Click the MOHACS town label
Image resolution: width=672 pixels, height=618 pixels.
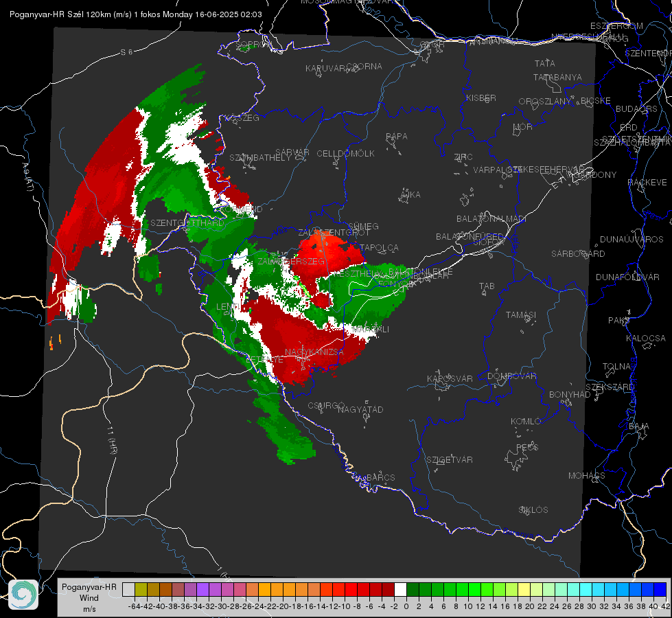[x=586, y=476]
